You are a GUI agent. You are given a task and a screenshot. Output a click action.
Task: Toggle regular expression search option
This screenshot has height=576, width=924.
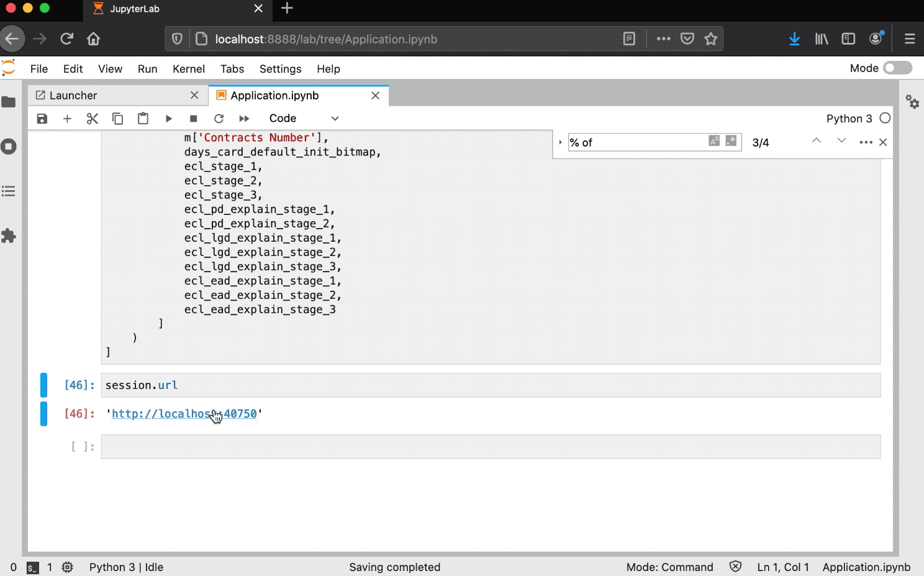pos(731,141)
